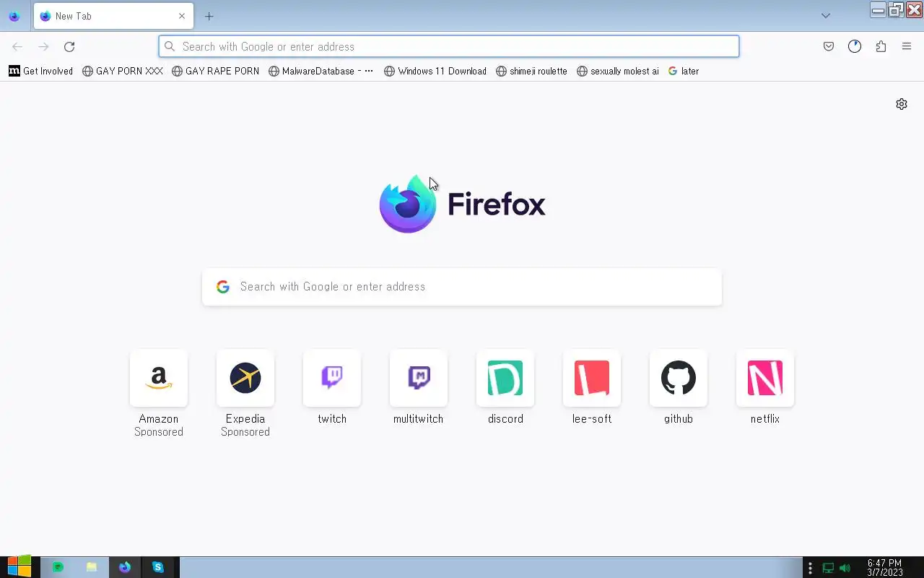This screenshot has height=578, width=924.
Task: Click the Search with Google box on page
Action: (462, 287)
